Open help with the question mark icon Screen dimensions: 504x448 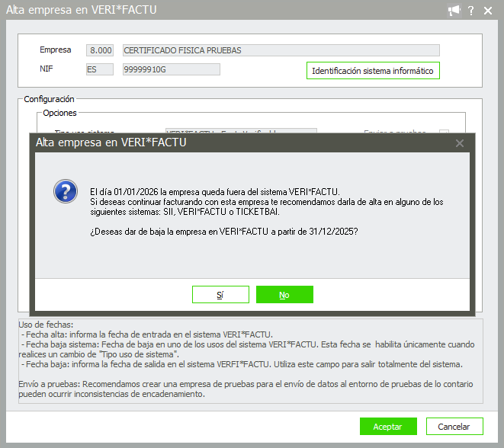(x=472, y=10)
